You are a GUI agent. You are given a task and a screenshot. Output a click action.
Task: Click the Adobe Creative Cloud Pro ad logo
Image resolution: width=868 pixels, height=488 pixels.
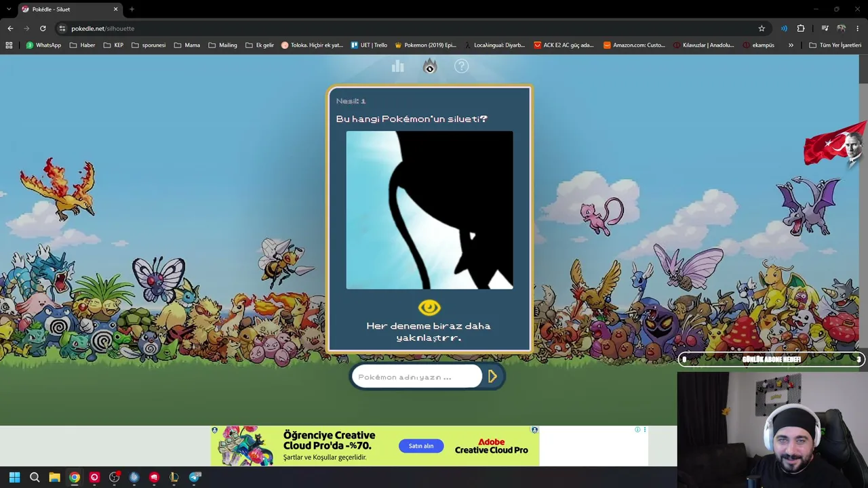(491, 446)
